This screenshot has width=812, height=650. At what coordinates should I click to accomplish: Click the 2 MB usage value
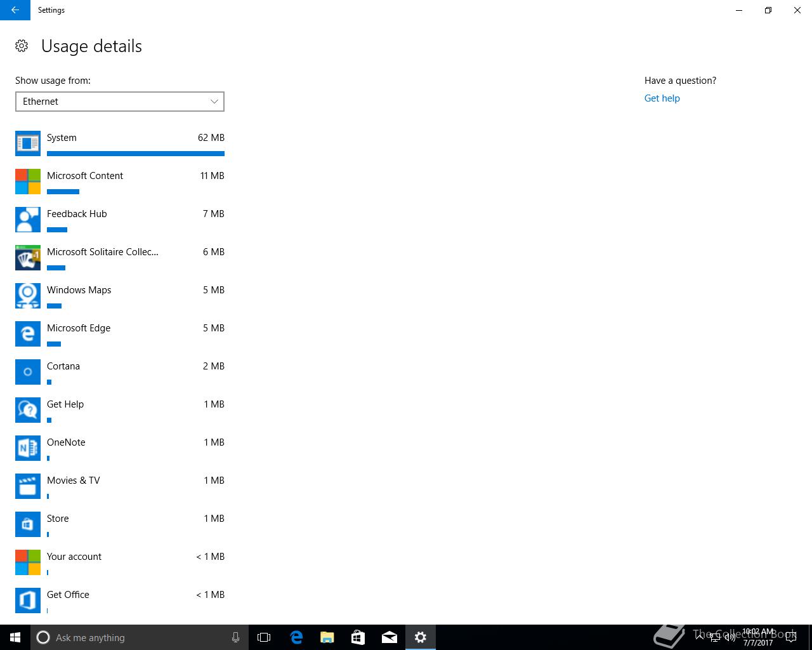pyautogui.click(x=214, y=366)
